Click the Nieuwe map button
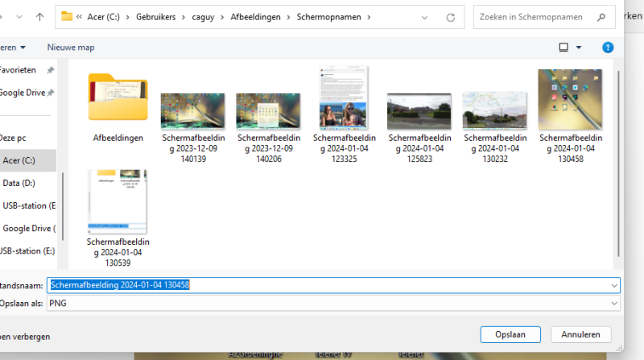Viewport: 644px width, 360px height. pyautogui.click(x=71, y=48)
